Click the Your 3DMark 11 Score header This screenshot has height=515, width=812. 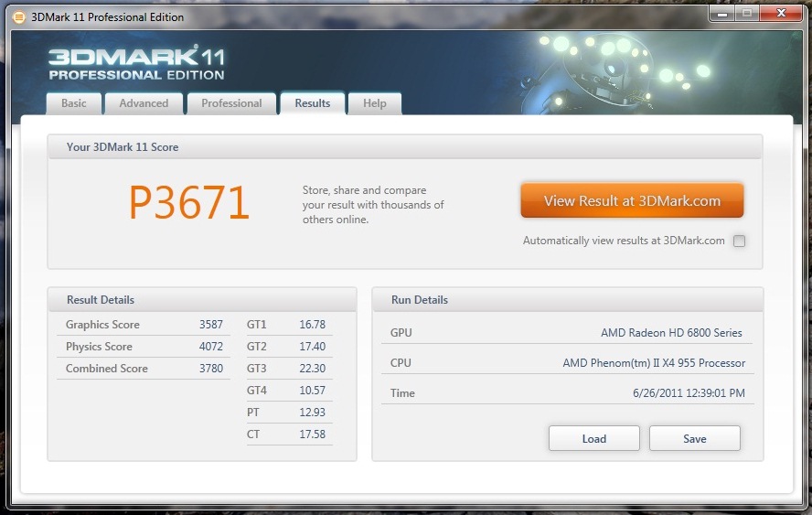point(404,146)
